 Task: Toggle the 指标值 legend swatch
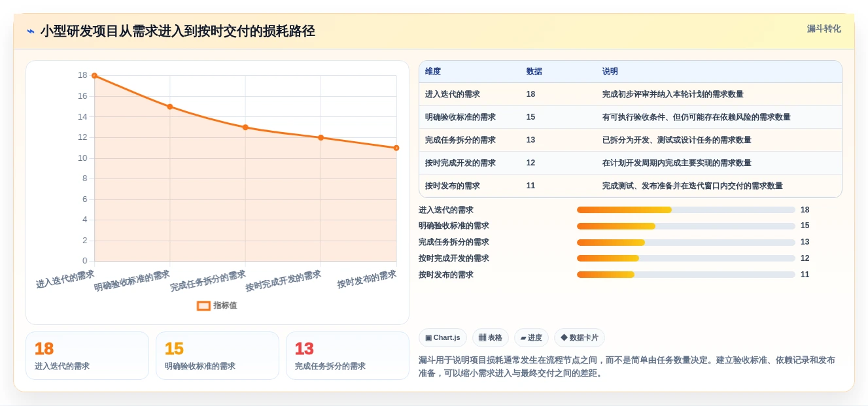[x=203, y=305]
